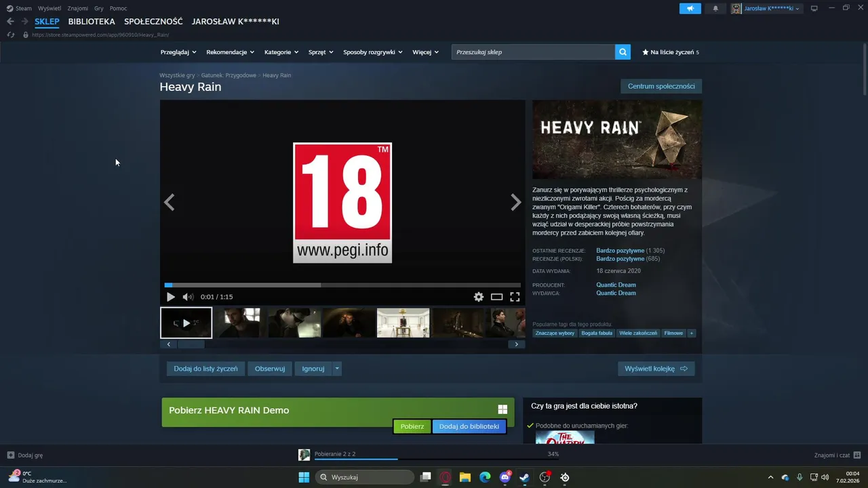Switch to Big Picture mode icon

[x=814, y=8]
